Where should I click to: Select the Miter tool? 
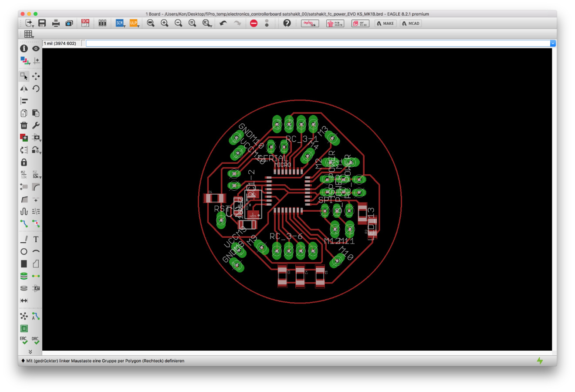coord(36,187)
